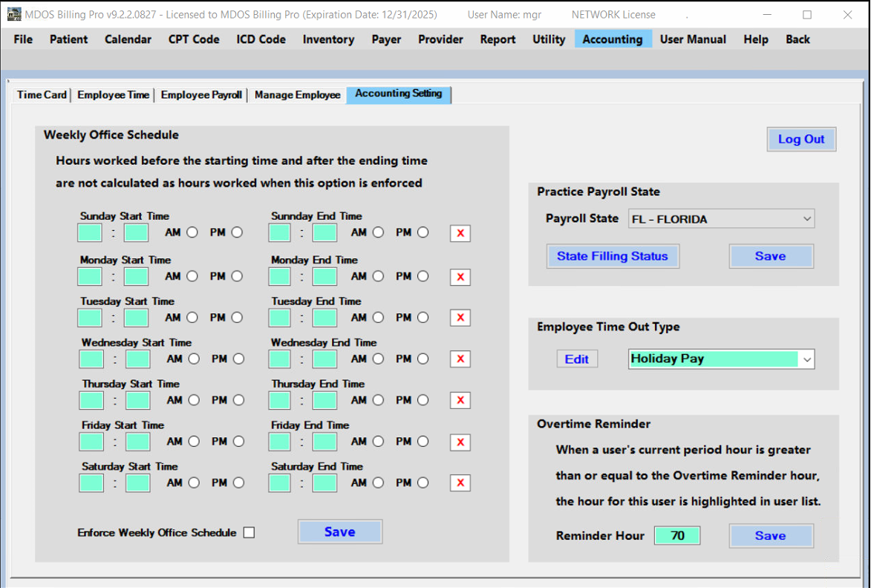Select PM for Friday End Time
Image resolution: width=871 pixels, height=588 pixels.
[x=423, y=442]
